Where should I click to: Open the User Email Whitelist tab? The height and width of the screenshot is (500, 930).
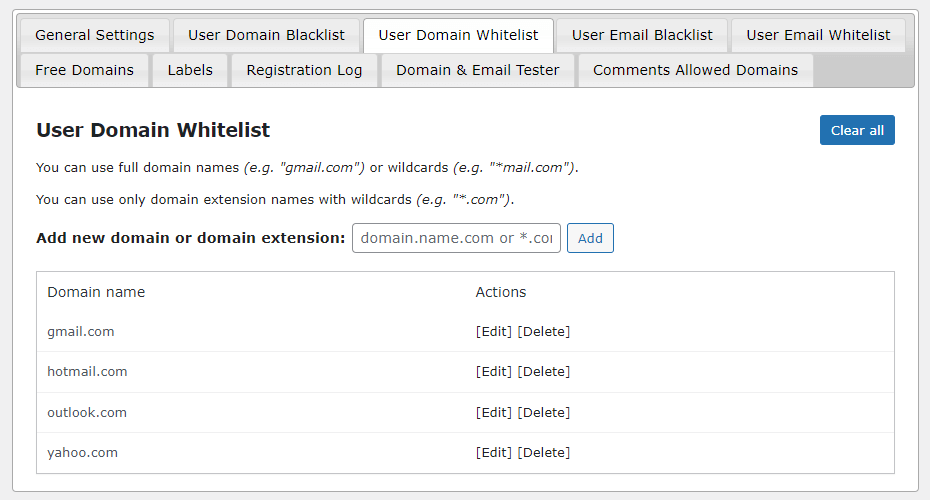point(818,35)
